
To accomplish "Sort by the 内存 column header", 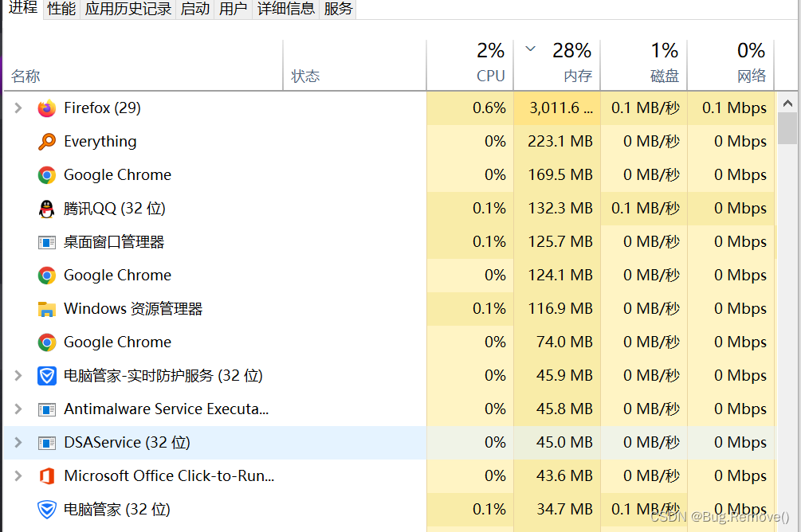I will [x=557, y=65].
